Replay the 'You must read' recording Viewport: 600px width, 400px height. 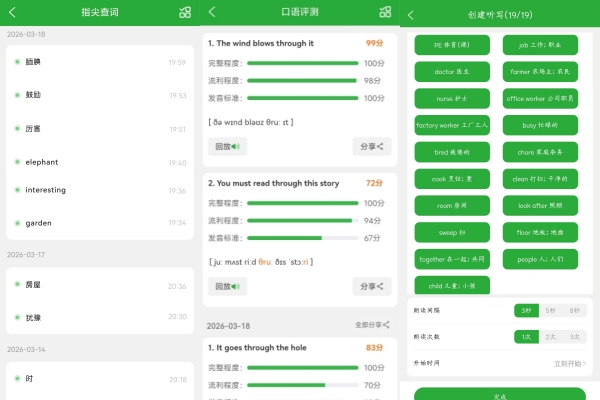coord(227,286)
